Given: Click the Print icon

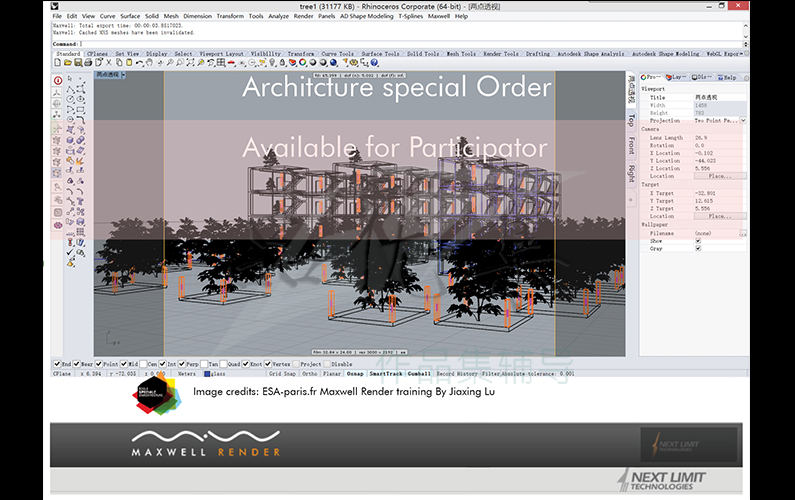Looking at the screenshot, I should pos(88,62).
